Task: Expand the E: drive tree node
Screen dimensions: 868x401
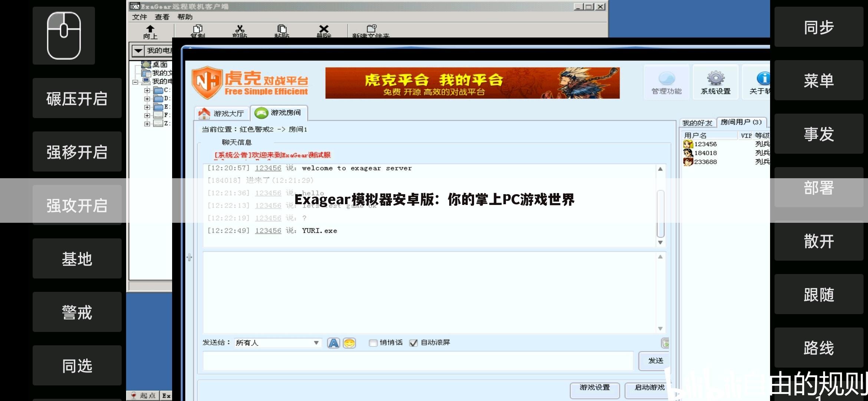Action: coord(147,107)
